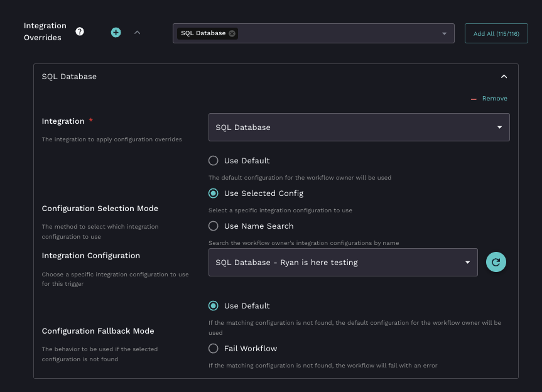The image size is (542, 392).
Task: Open the Integration SQL Database dropdown
Action: point(359,127)
